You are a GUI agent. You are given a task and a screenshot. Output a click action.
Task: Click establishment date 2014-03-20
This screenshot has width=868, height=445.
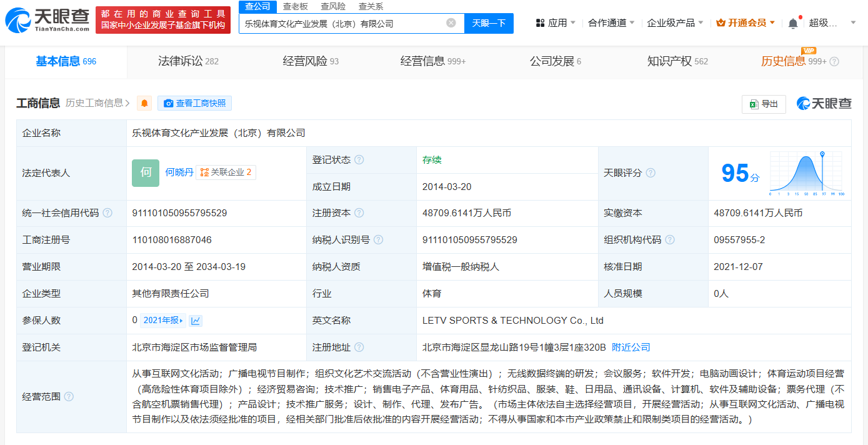click(x=447, y=187)
